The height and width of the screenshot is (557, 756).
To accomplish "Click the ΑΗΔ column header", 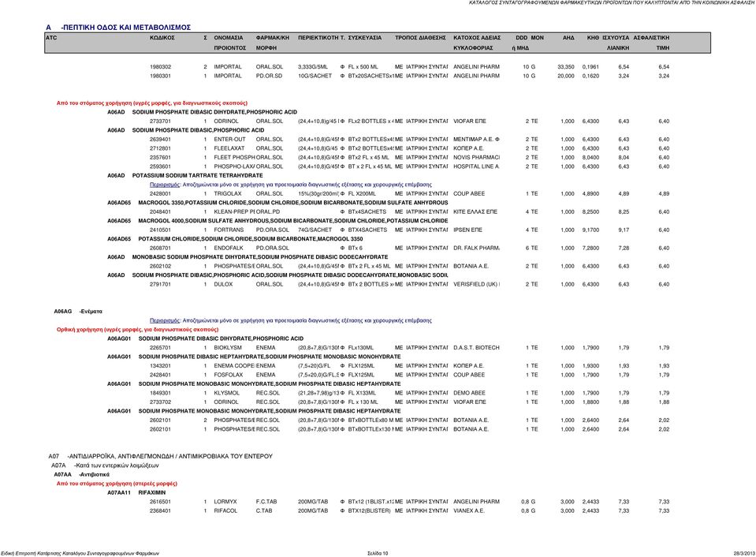I will [x=568, y=38].
